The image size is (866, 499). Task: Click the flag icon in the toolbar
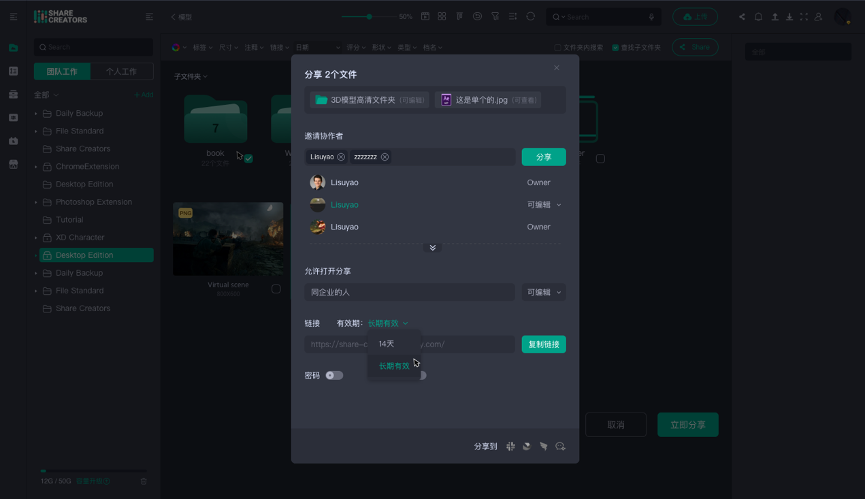(x=460, y=16)
